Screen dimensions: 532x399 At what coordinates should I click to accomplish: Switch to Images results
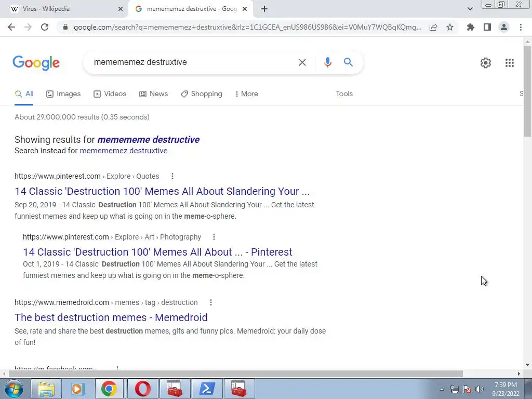[63, 94]
